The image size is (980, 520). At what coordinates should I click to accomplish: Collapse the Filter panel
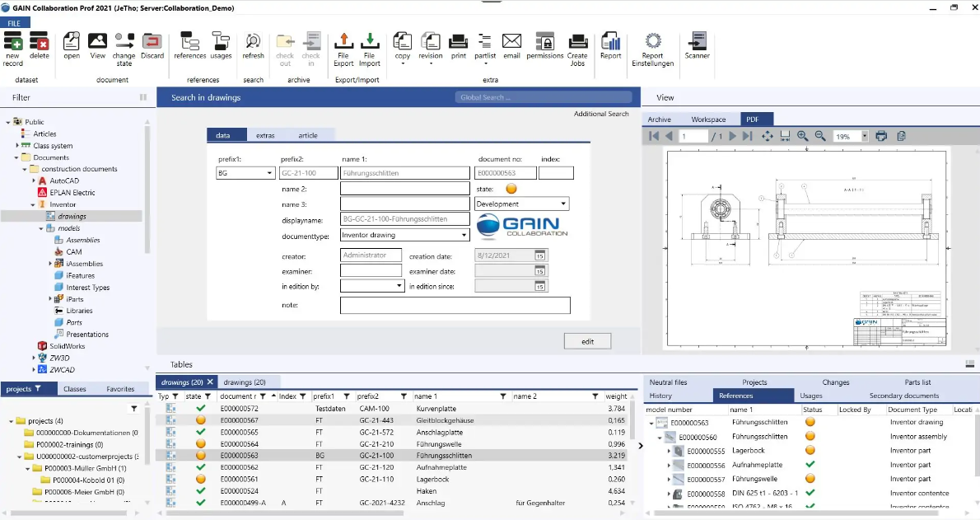tap(143, 96)
